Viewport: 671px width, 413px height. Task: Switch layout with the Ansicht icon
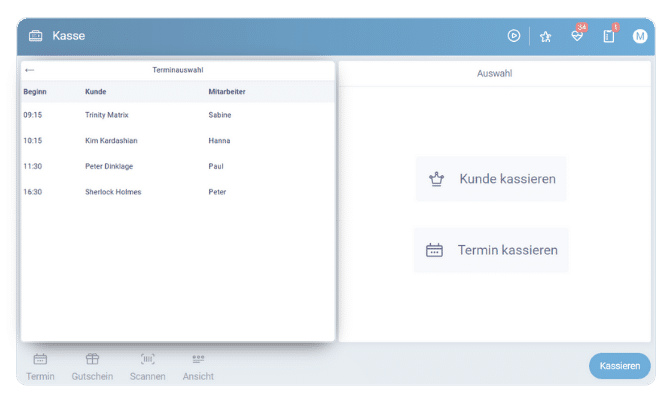coord(198,360)
